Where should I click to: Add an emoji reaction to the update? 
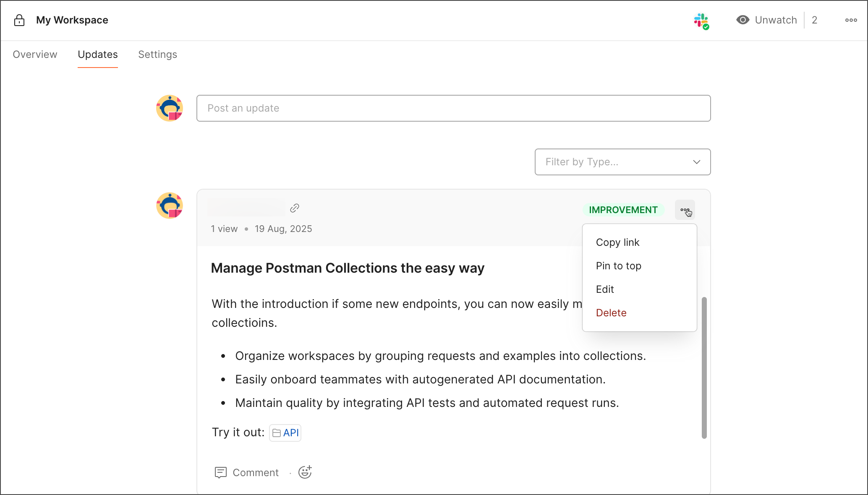[305, 472]
